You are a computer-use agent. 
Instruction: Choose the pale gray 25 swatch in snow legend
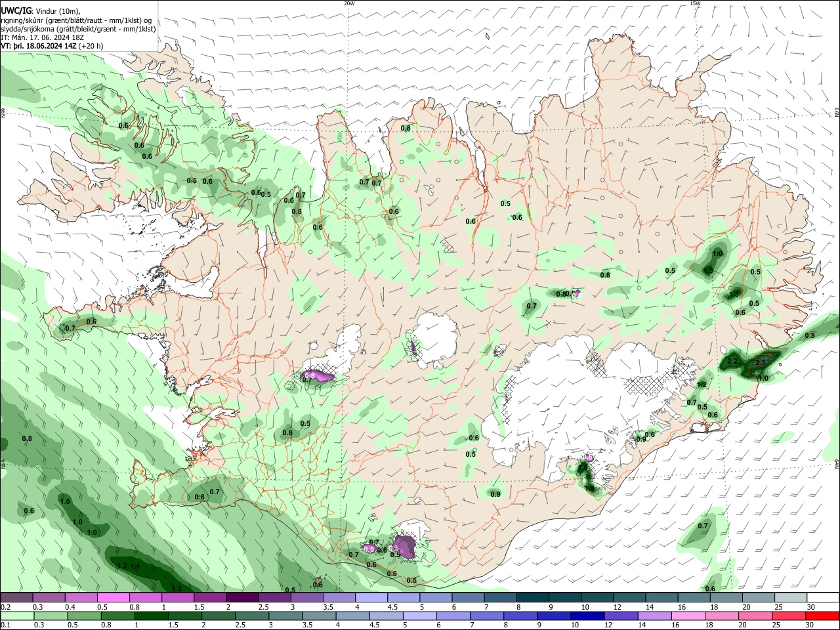tap(790, 598)
